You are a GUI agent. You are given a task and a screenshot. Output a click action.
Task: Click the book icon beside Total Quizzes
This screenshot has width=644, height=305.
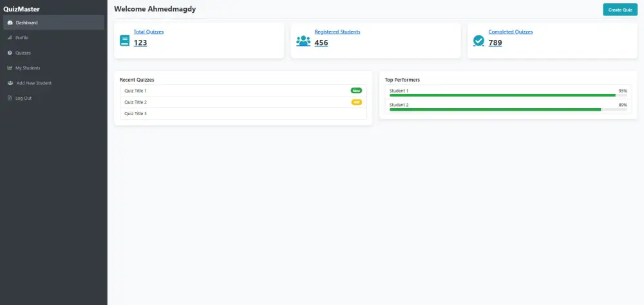pos(124,41)
